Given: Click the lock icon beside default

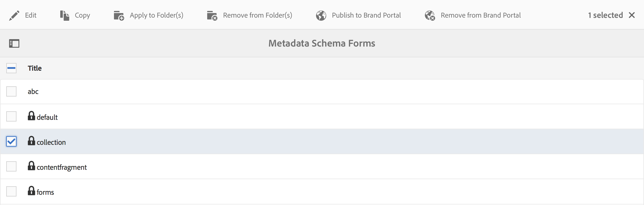Looking at the screenshot, I should pyautogui.click(x=31, y=116).
